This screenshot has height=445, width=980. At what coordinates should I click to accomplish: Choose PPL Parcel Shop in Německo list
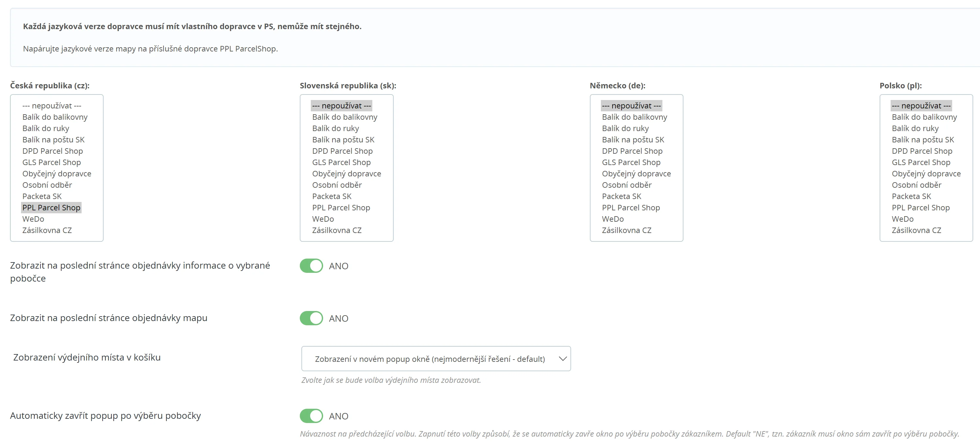pos(631,208)
